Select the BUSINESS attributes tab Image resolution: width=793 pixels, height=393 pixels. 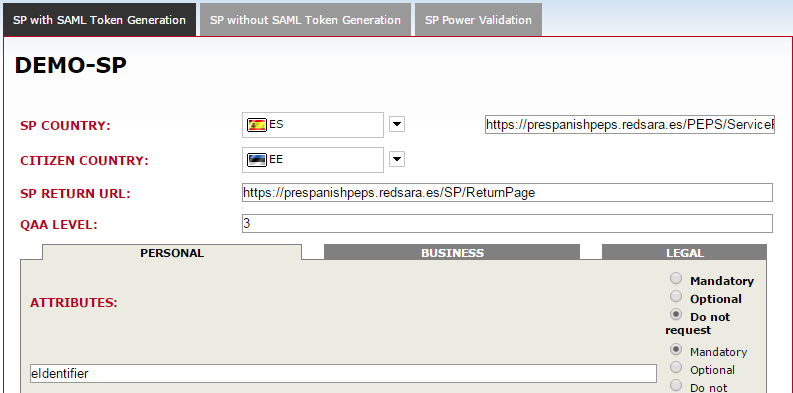pyautogui.click(x=452, y=253)
